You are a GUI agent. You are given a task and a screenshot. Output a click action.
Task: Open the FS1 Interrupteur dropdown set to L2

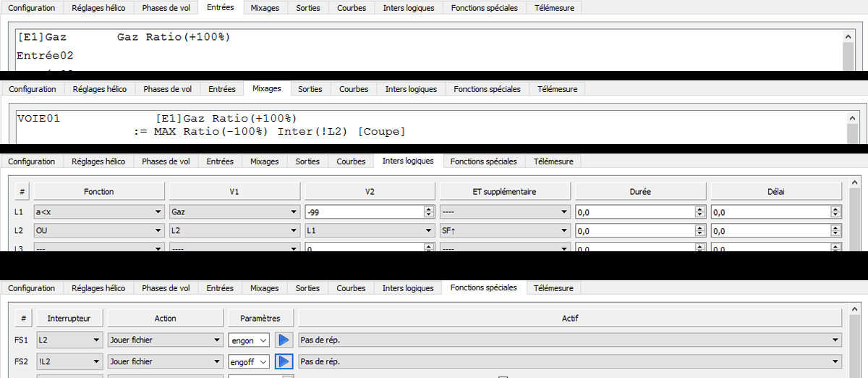(x=69, y=340)
